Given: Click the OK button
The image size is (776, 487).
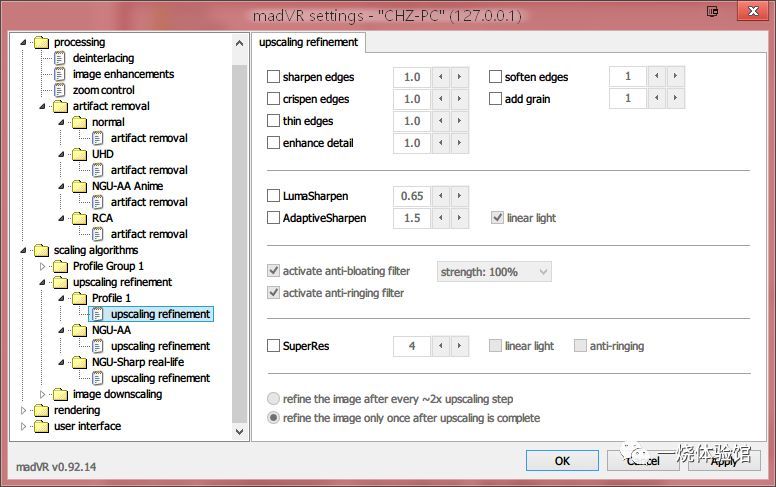Looking at the screenshot, I should point(562,461).
